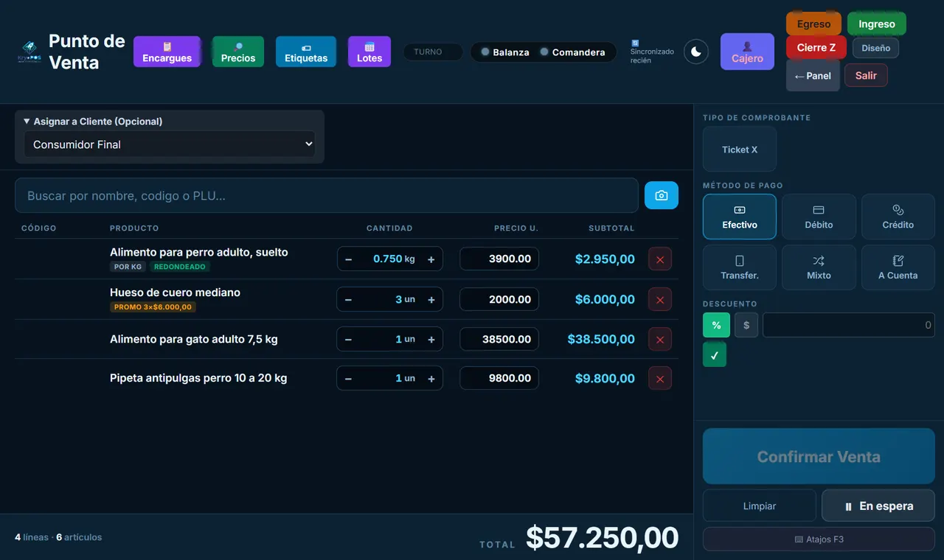Screen dimensions: 944x560
Task: Open the Etiquetas tool
Action: click(x=306, y=52)
